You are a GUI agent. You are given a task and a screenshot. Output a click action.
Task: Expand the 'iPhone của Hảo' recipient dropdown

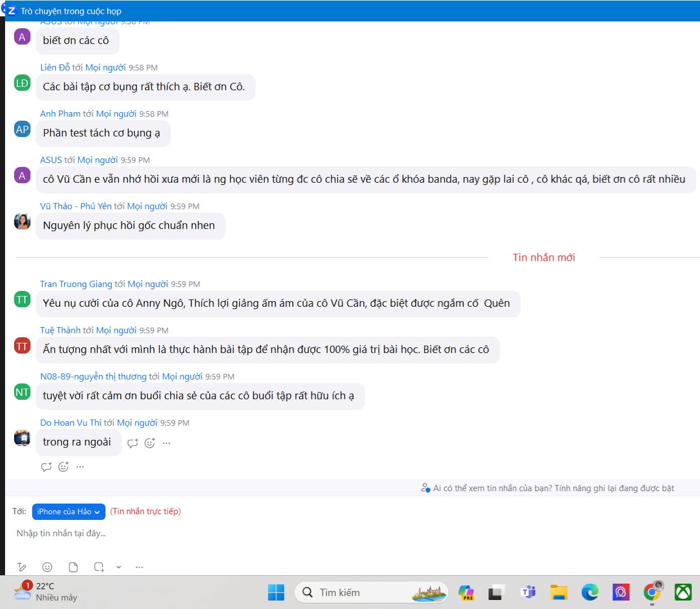[69, 511]
